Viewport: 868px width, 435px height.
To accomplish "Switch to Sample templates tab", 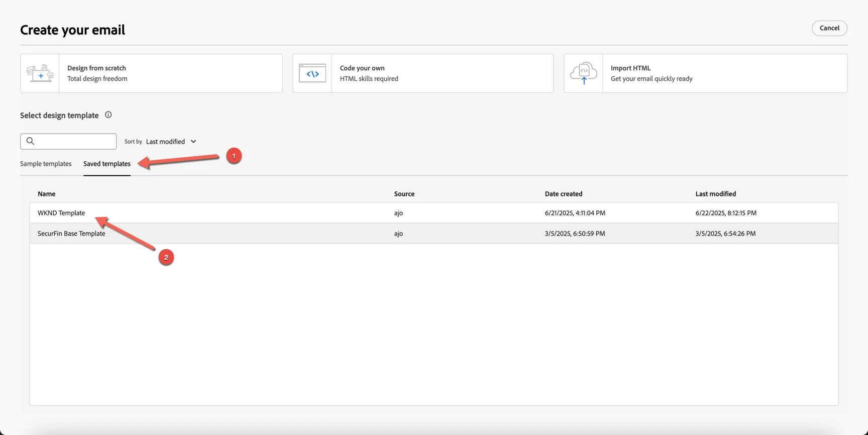I will pyautogui.click(x=46, y=164).
